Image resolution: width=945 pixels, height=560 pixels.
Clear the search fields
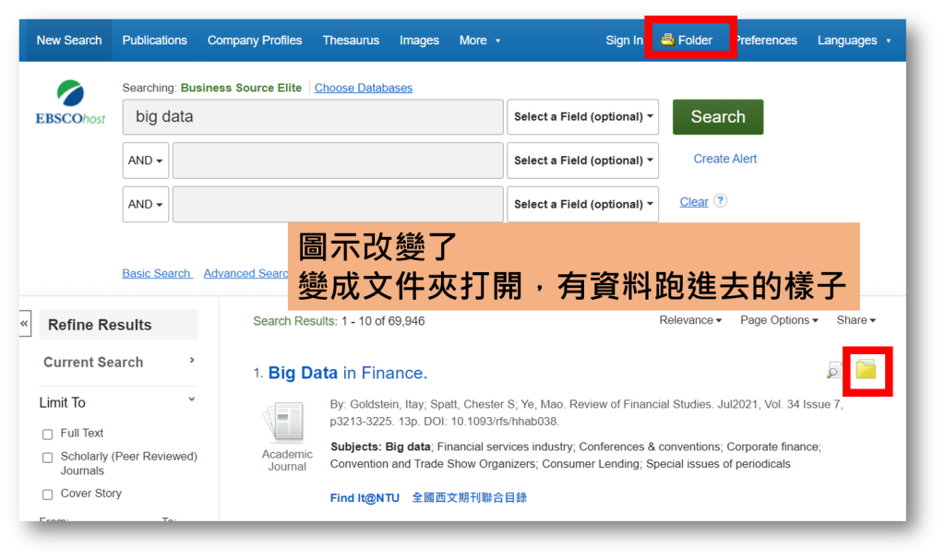click(x=694, y=202)
